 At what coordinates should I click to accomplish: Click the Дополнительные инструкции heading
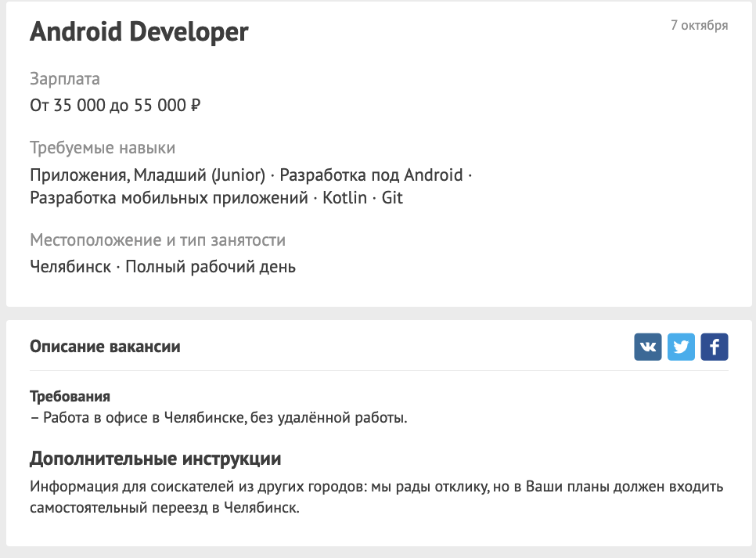tap(155, 459)
